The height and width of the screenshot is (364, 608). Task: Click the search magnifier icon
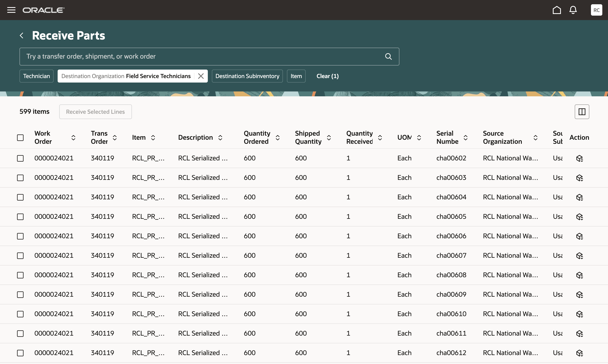[x=388, y=56]
